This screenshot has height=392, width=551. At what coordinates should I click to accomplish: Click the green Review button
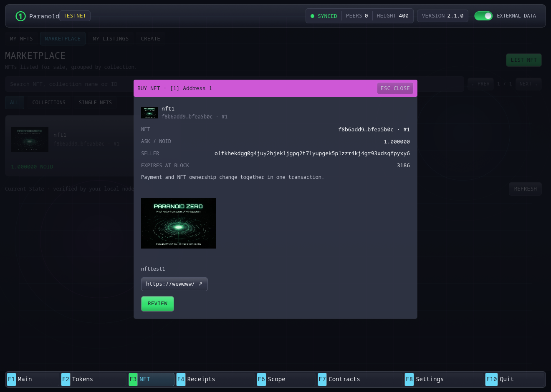coord(157,304)
